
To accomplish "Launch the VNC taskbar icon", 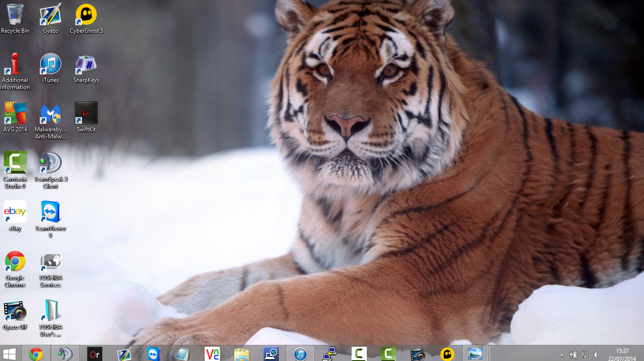I will (x=212, y=354).
